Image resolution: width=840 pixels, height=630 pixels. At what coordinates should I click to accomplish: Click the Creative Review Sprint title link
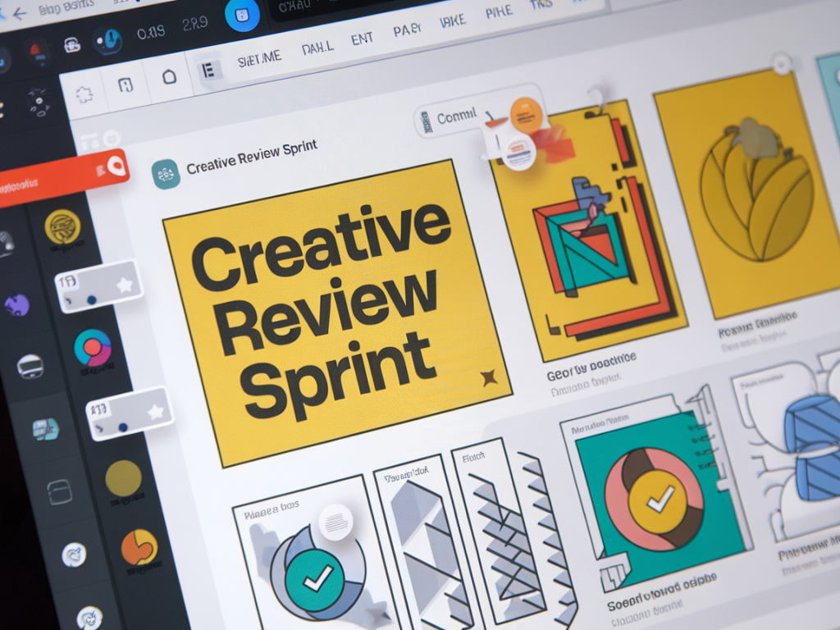pos(252,156)
